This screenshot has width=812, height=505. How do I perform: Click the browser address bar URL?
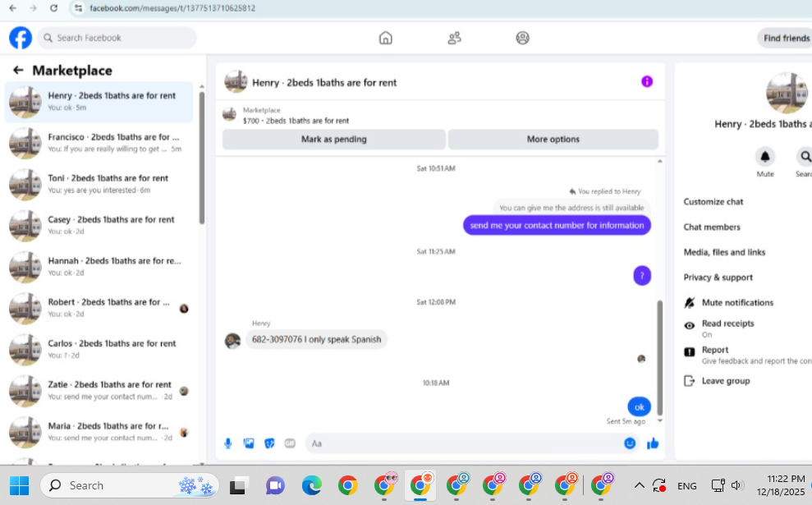[172, 8]
